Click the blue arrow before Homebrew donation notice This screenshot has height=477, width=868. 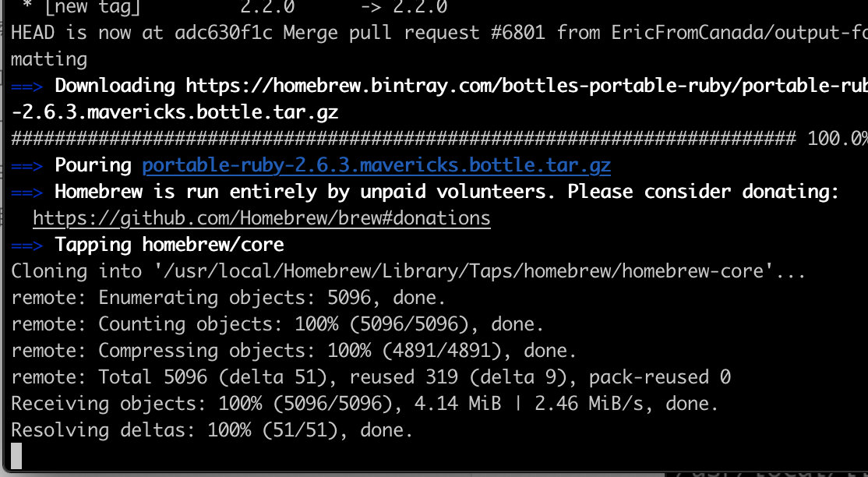(x=26, y=193)
